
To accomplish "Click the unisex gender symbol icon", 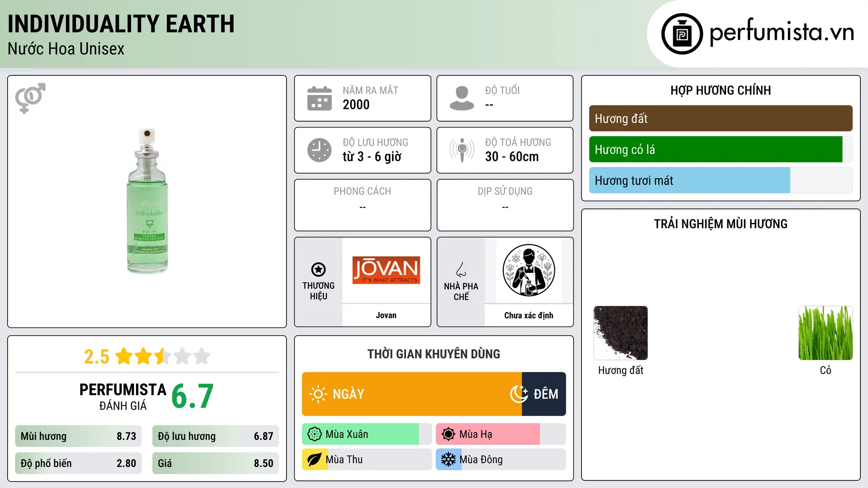I will 30,98.
